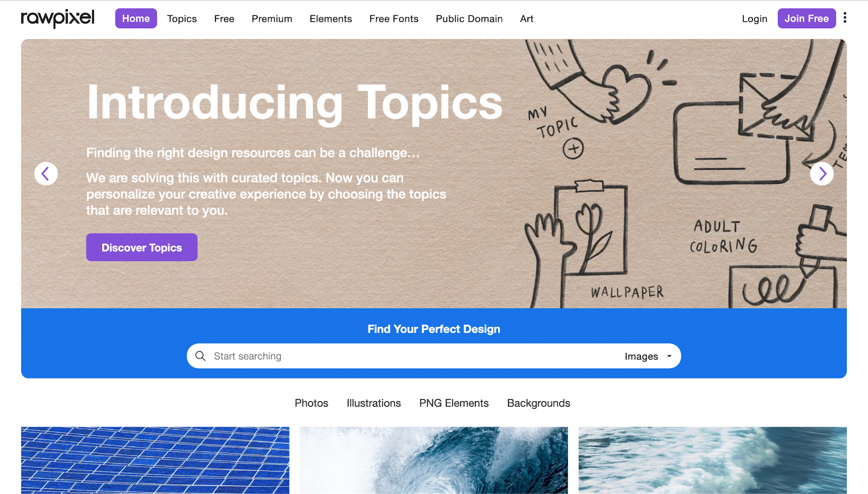Open the three-dot more options menu

845,18
